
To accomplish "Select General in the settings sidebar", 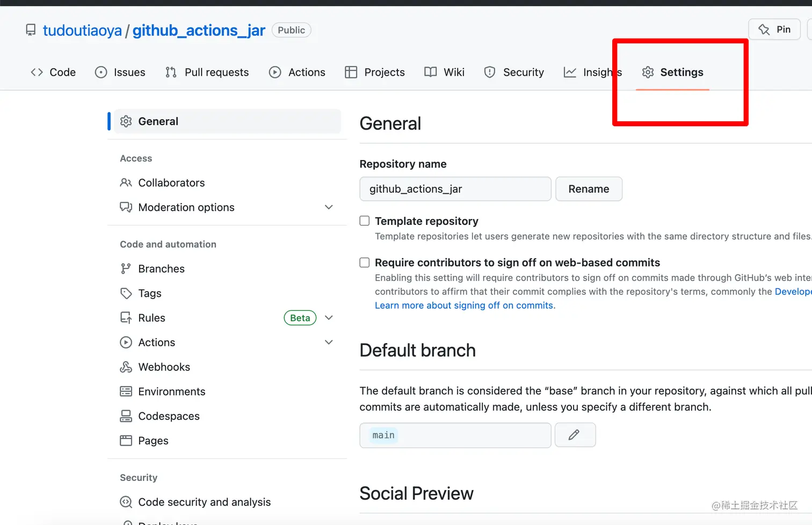I will tap(227, 121).
